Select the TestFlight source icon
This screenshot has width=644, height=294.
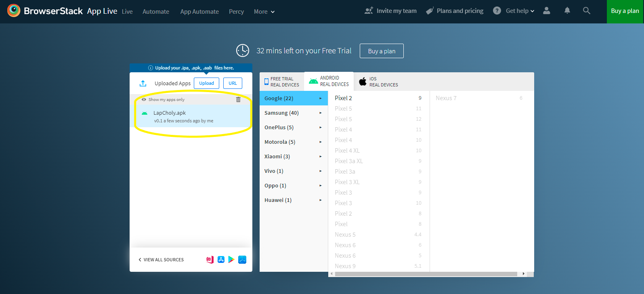pos(242,260)
